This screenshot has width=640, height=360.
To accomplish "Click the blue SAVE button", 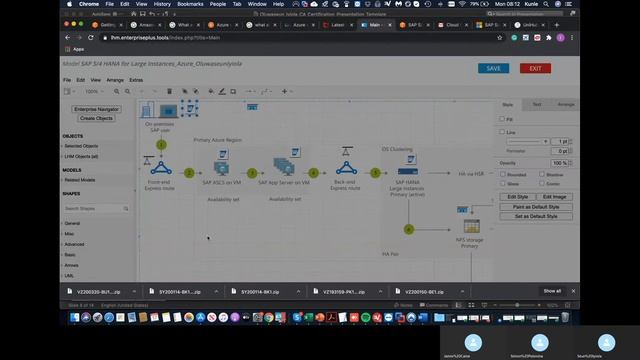I will (493, 68).
